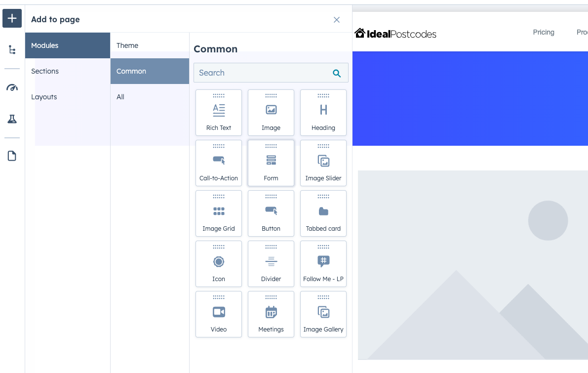Select the Divider module

[271, 263]
